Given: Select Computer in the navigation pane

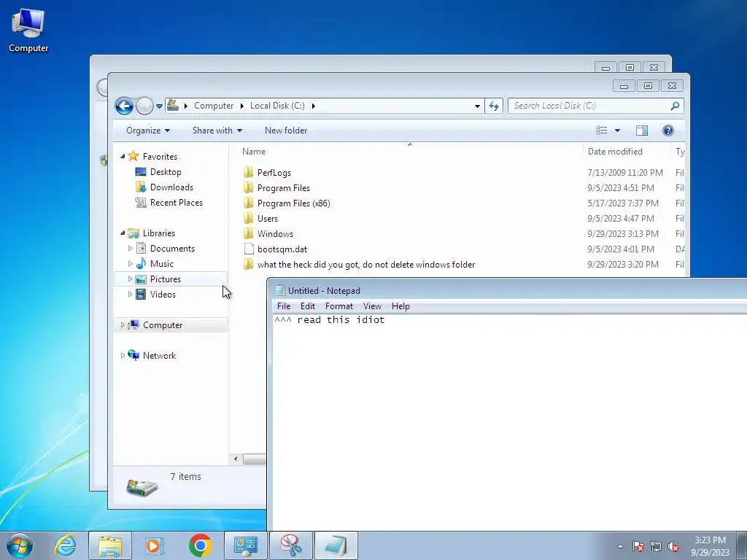Looking at the screenshot, I should click(163, 324).
